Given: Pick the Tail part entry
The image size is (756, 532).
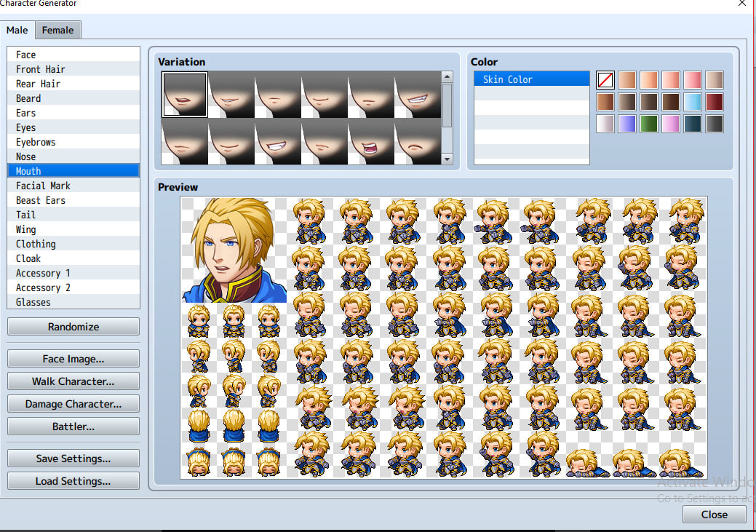Looking at the screenshot, I should tap(73, 215).
